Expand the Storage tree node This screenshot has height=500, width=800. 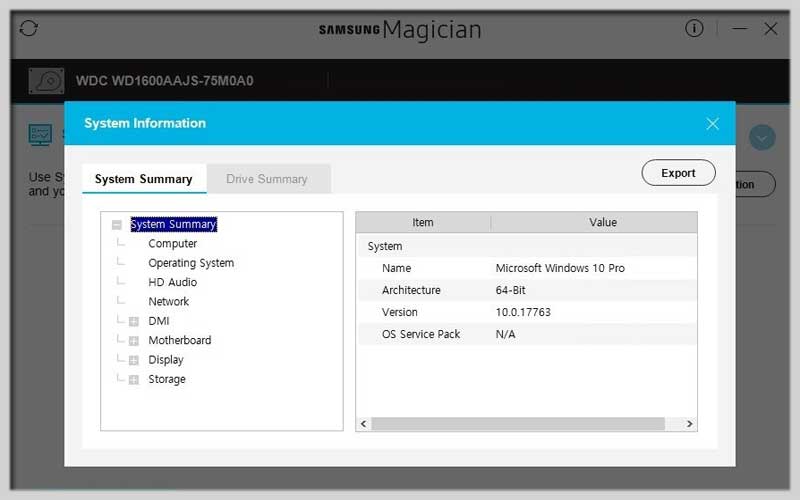134,380
